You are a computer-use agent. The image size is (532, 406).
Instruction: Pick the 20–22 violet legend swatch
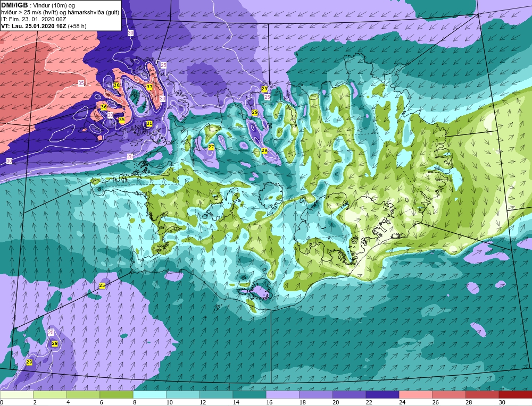pyautogui.click(x=349, y=395)
